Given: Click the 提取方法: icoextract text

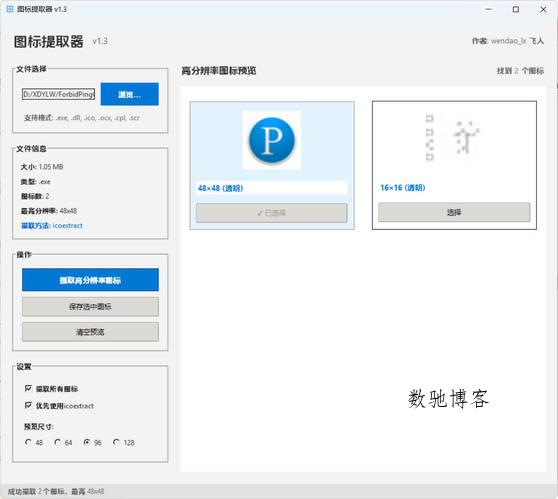Looking at the screenshot, I should pos(52,226).
